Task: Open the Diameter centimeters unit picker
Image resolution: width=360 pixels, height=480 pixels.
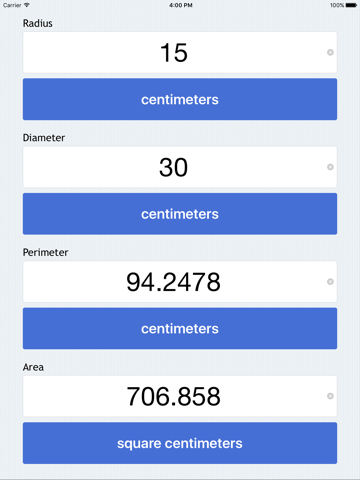Action: (180, 214)
